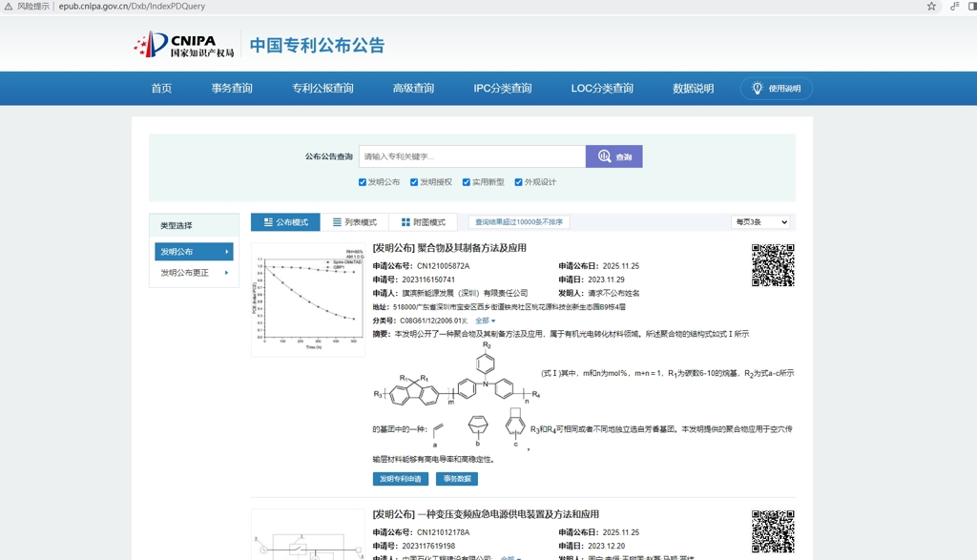Screen dimensions: 977x560
Task: Switch to 列表模式 view tab
Action: [x=355, y=222]
